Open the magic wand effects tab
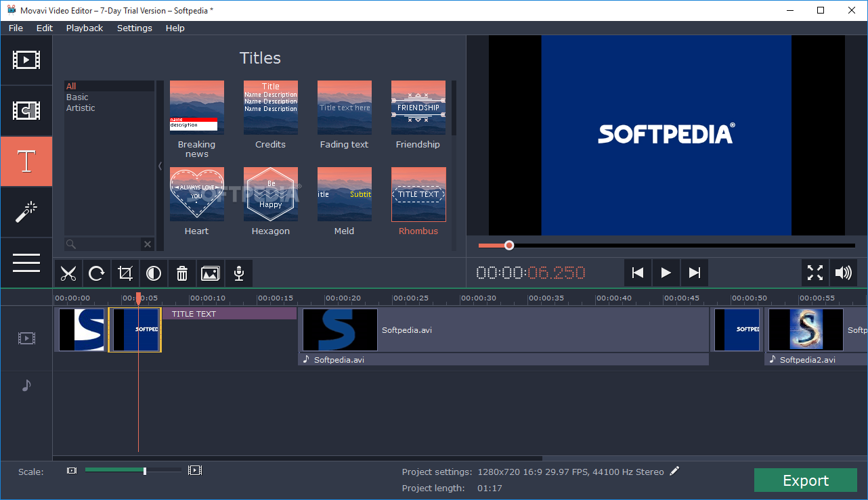The image size is (868, 500). [26, 212]
